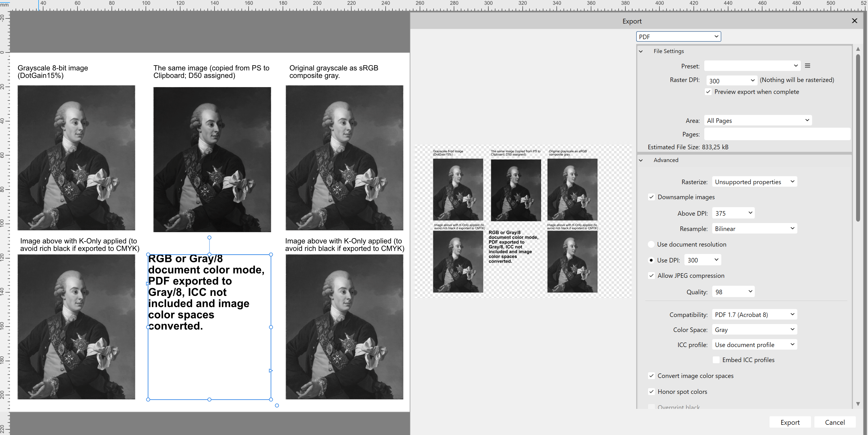Open the Use DPI 300 dropdown
This screenshot has width=868, height=435.
(x=703, y=260)
